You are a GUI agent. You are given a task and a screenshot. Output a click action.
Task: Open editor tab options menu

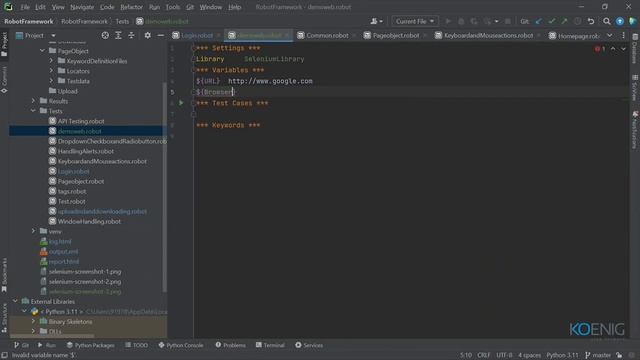tap(623, 36)
